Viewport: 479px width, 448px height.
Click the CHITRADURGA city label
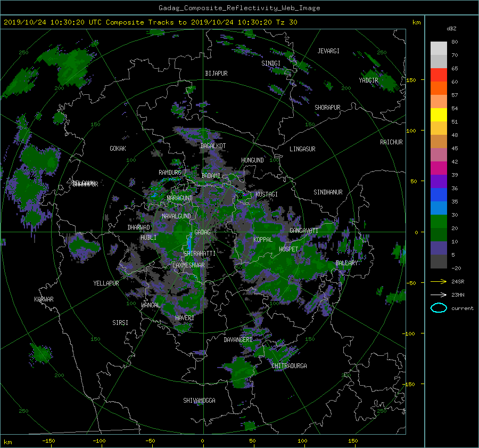click(290, 366)
